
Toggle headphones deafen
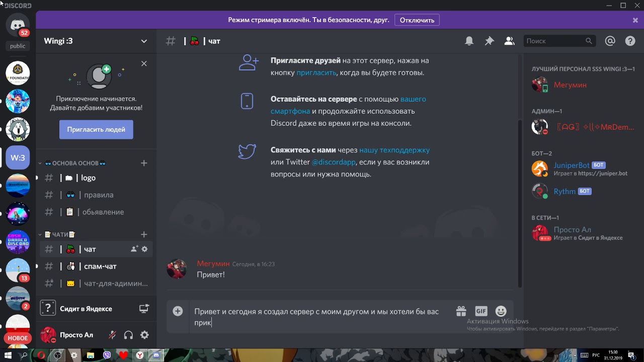pyautogui.click(x=128, y=335)
